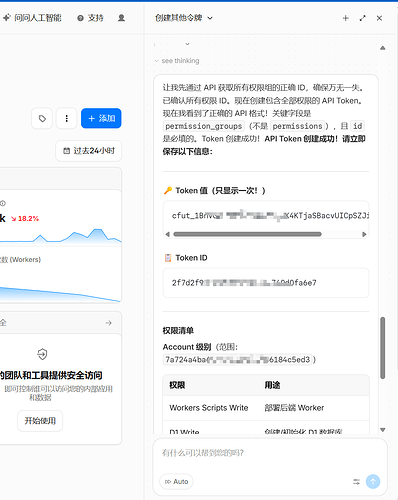Image resolution: width=398 pixels, height=500 pixels.
Task: Close the AI assistant panel
Action: click(x=379, y=18)
